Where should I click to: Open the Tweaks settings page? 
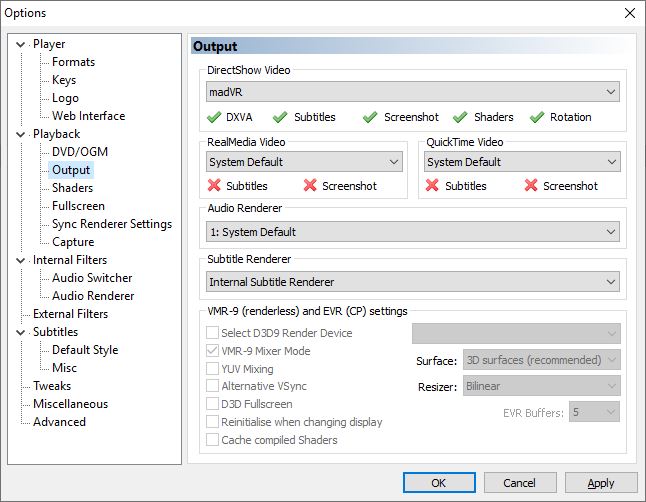(x=52, y=386)
